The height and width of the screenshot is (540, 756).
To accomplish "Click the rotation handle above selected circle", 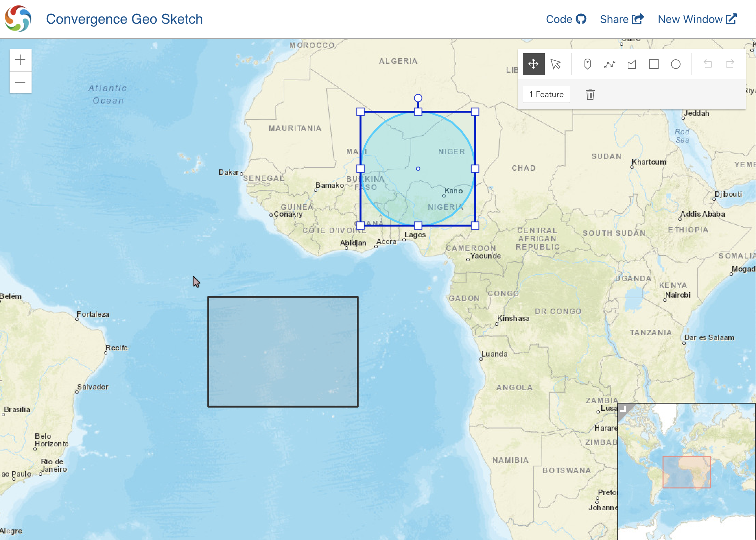I will tap(418, 98).
